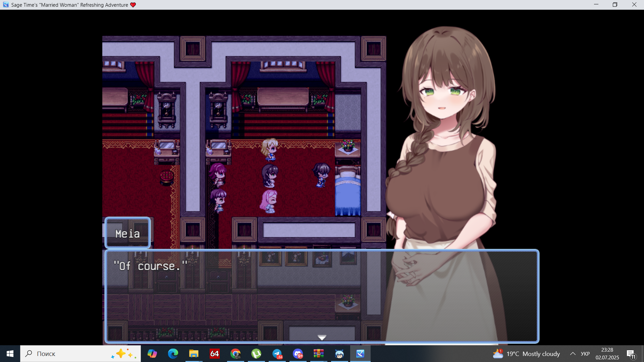This screenshot has height=362, width=644.
Task: Open uTorrent from the taskbar
Action: point(256,354)
